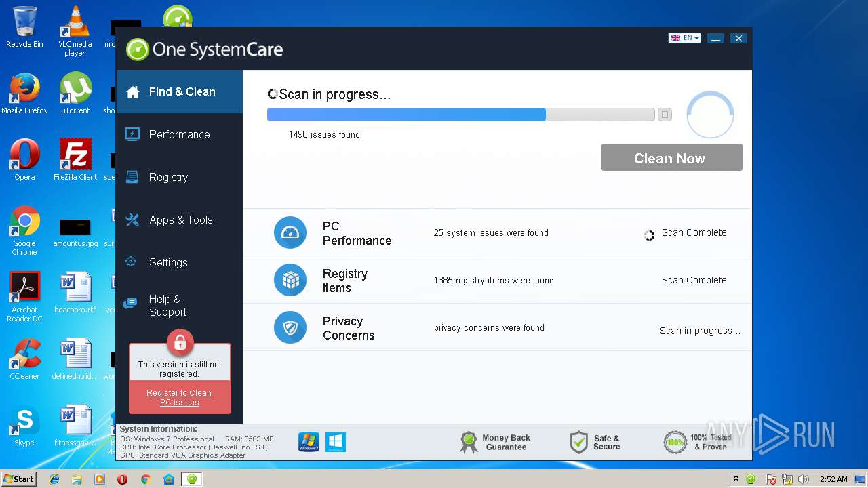Select the PC Performance row title
Screen dimensions: 868x488
point(357,233)
